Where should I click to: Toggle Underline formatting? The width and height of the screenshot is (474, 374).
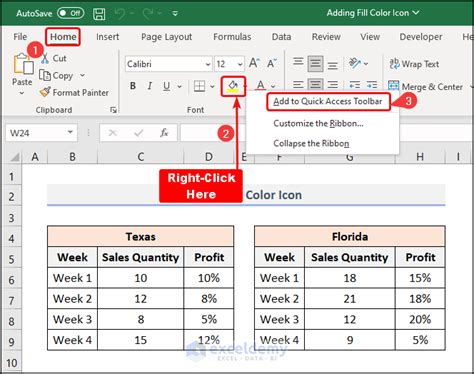click(x=167, y=86)
